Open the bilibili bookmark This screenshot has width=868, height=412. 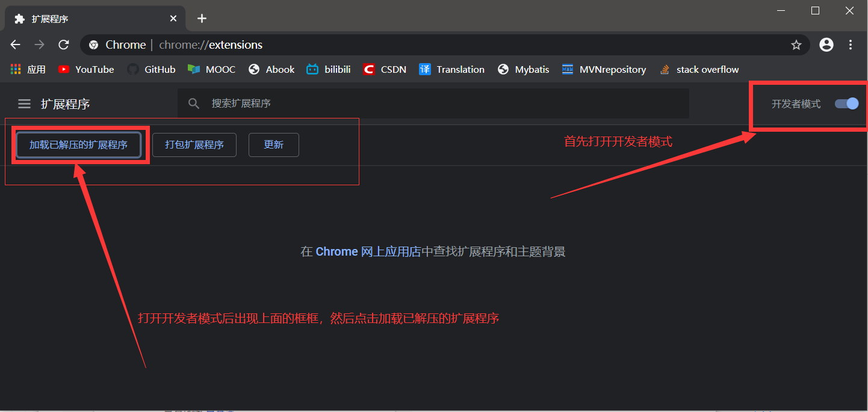coord(329,69)
